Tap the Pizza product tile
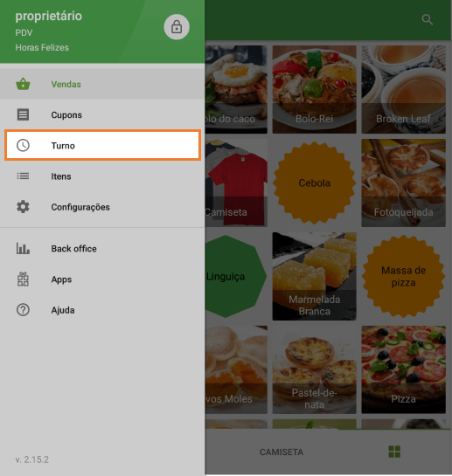 [403, 369]
